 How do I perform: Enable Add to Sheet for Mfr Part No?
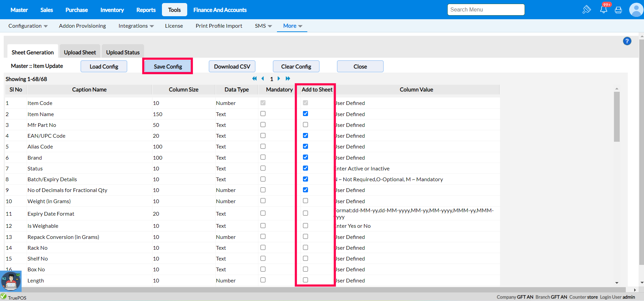305,125
